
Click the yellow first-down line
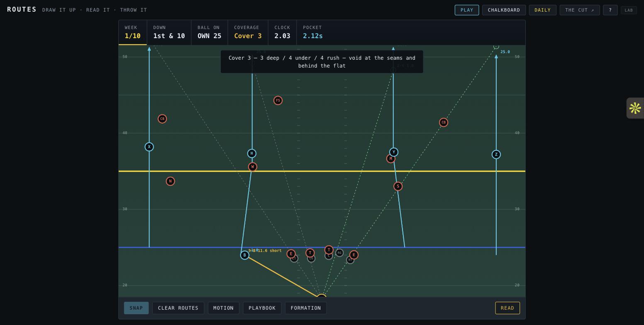pos(322,171)
